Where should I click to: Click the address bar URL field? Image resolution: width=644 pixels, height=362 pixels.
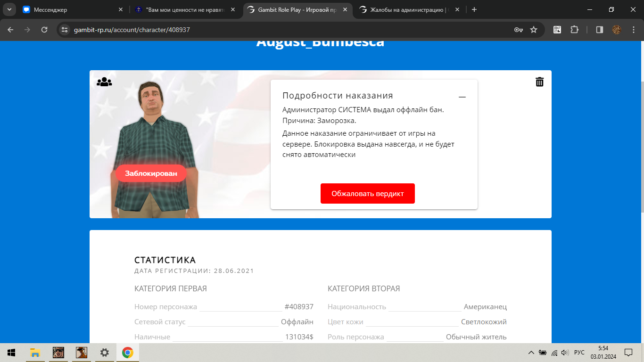[x=283, y=30]
